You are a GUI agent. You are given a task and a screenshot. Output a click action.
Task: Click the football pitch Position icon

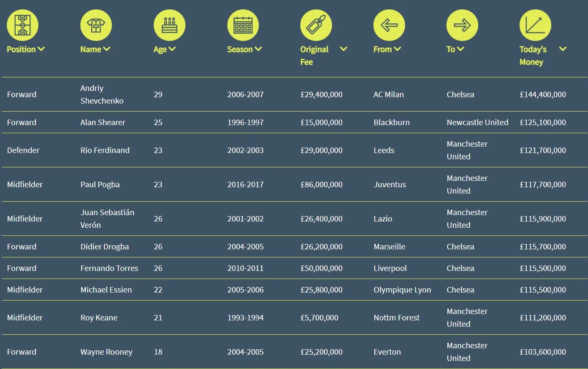click(22, 25)
